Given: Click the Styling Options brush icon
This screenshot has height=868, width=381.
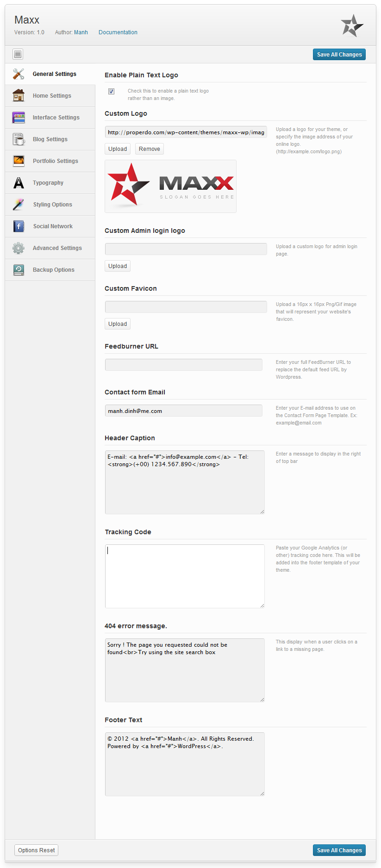Looking at the screenshot, I should point(19,204).
